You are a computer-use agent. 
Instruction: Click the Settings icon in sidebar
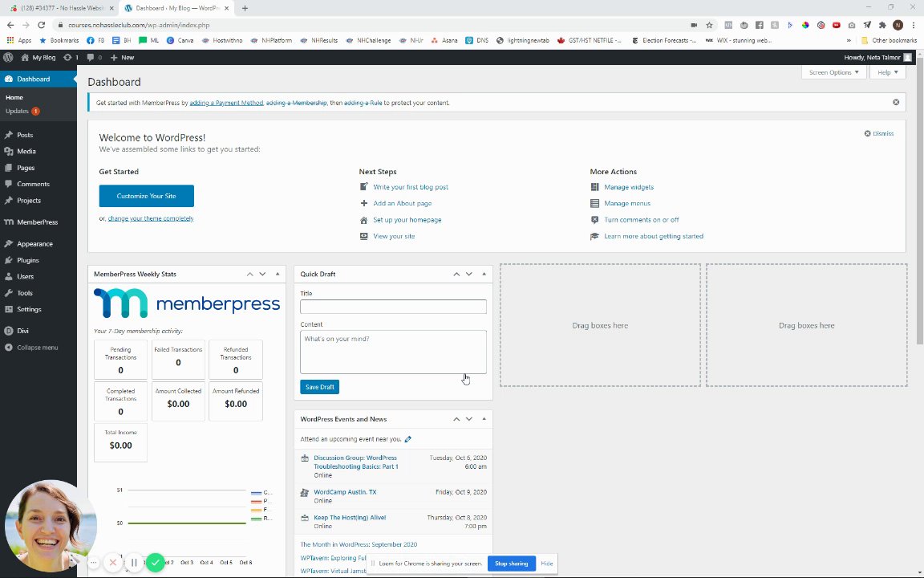tap(8, 309)
